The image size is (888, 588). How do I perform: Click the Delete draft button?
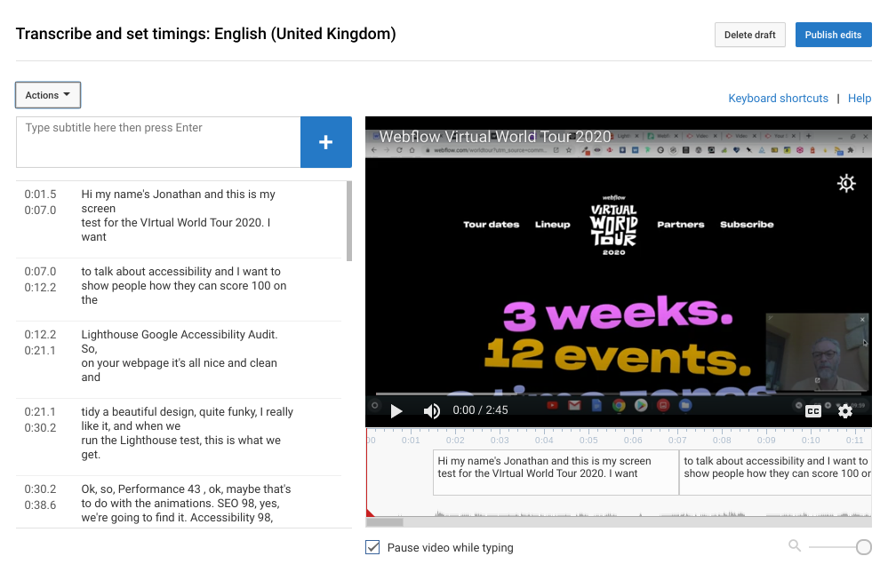pos(750,35)
